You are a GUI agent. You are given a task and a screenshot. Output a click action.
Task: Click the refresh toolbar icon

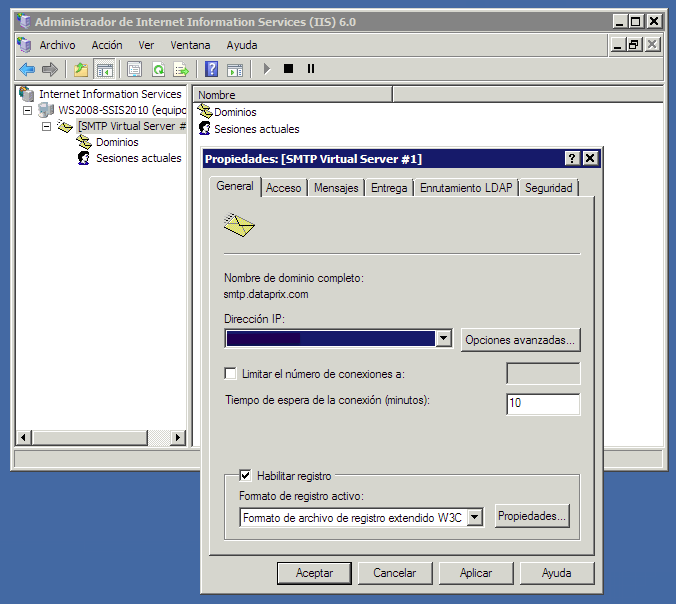tap(159, 69)
